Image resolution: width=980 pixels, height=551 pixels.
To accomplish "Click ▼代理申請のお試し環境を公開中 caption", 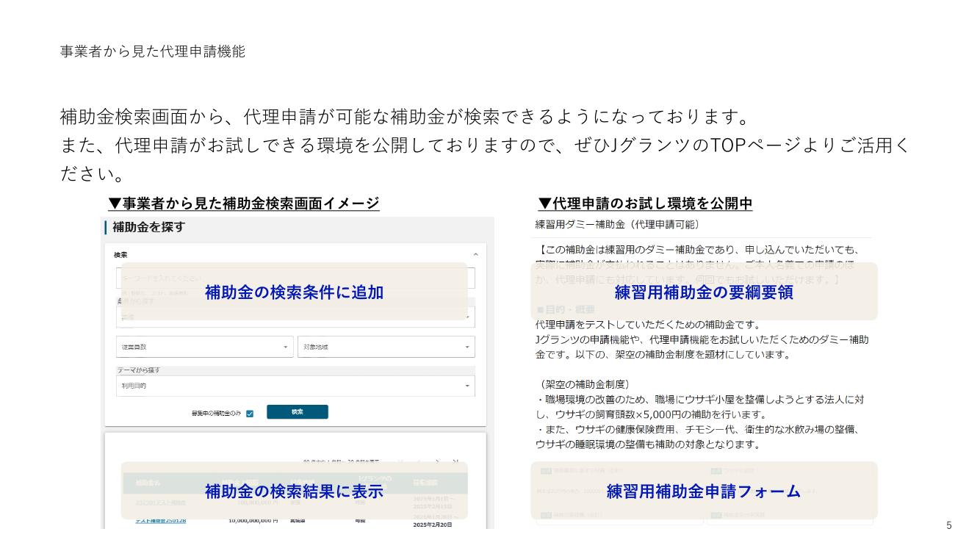I will [645, 204].
